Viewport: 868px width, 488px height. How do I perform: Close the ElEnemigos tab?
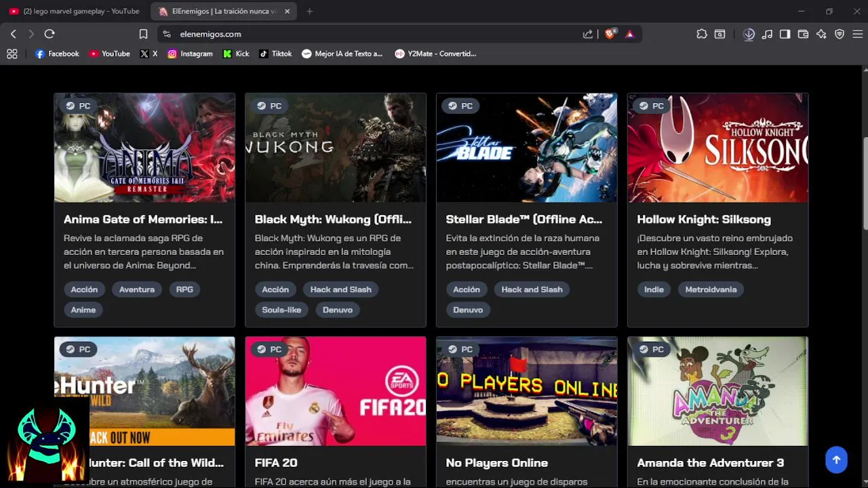point(288,12)
